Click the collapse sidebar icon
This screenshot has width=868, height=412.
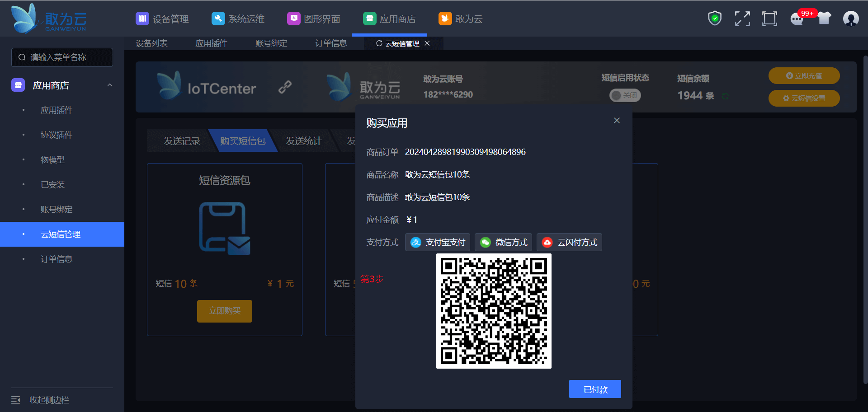pos(16,400)
